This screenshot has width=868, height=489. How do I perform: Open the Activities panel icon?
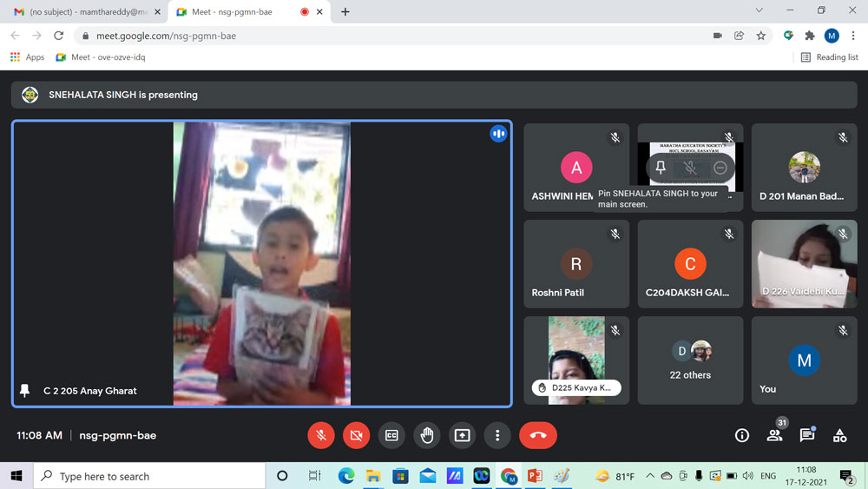pos(839,436)
